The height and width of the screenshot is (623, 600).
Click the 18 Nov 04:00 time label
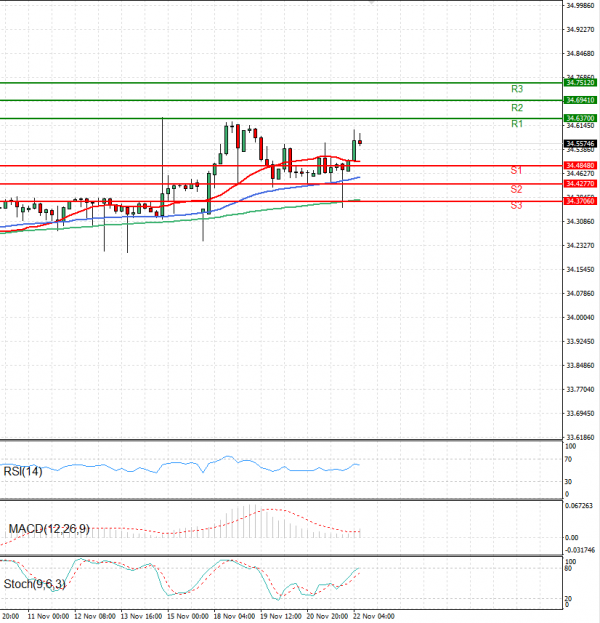234,616
